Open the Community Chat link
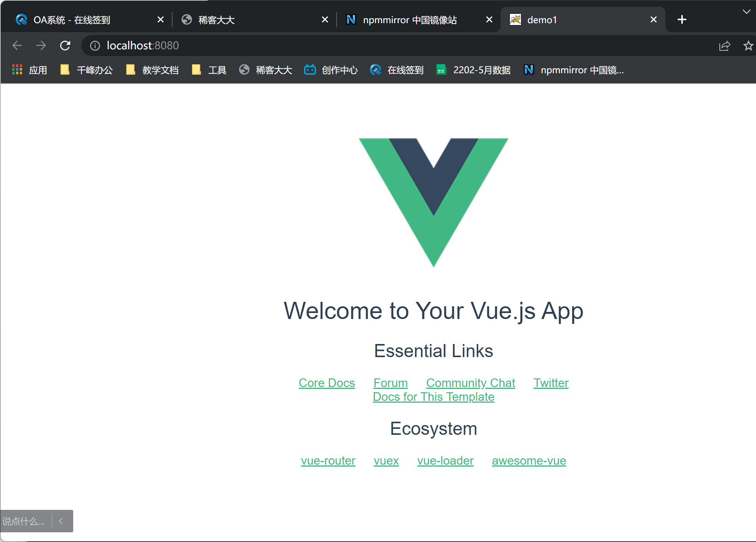The image size is (756, 542). pos(471,383)
